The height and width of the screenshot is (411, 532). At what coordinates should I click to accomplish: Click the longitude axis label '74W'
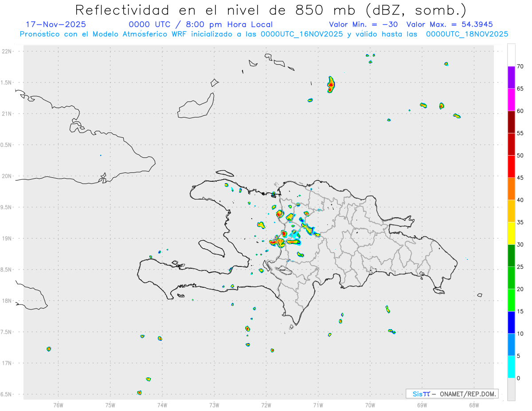point(162,405)
